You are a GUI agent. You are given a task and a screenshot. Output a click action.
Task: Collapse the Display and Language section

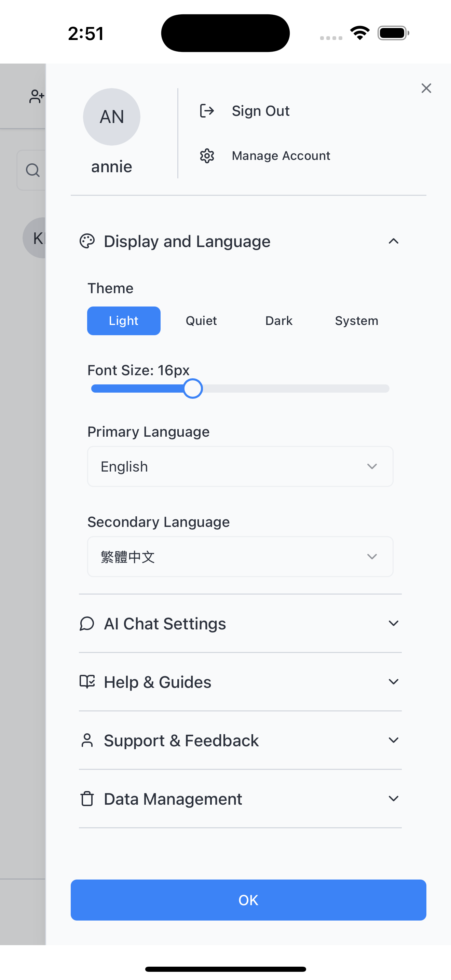point(394,241)
